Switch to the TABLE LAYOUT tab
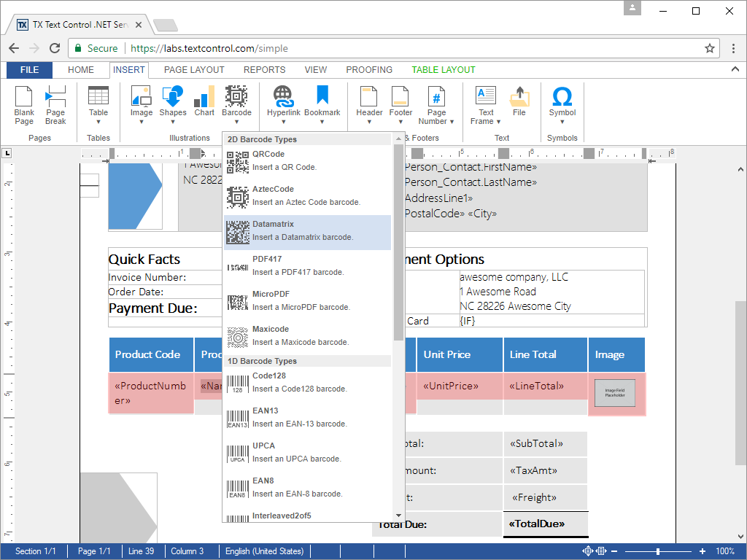The image size is (747, 560). coord(444,70)
